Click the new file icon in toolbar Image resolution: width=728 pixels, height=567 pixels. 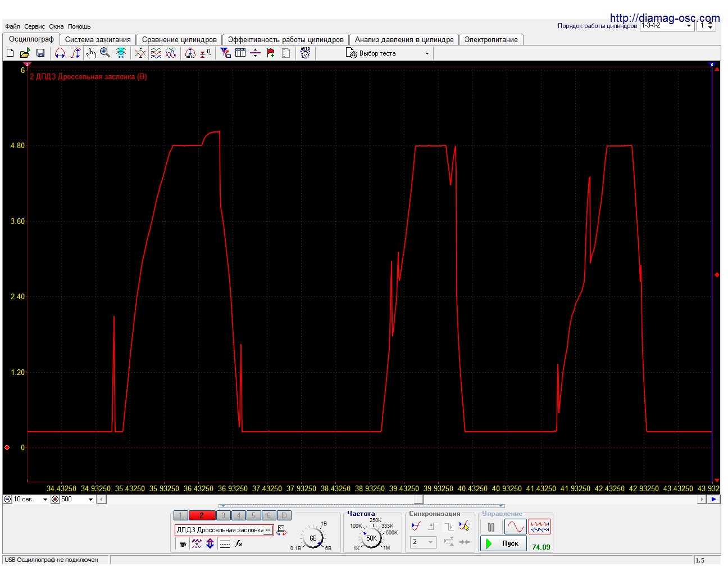pyautogui.click(x=10, y=53)
